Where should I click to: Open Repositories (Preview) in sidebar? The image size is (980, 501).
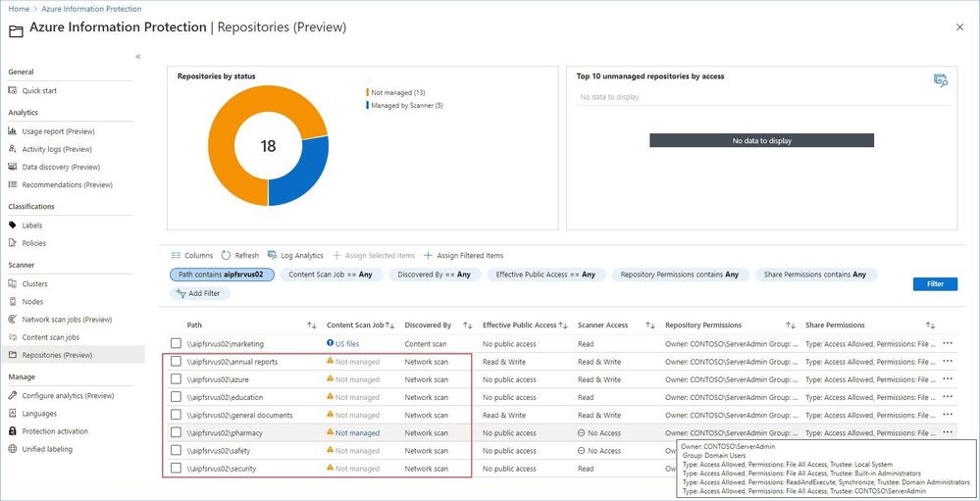[x=57, y=355]
